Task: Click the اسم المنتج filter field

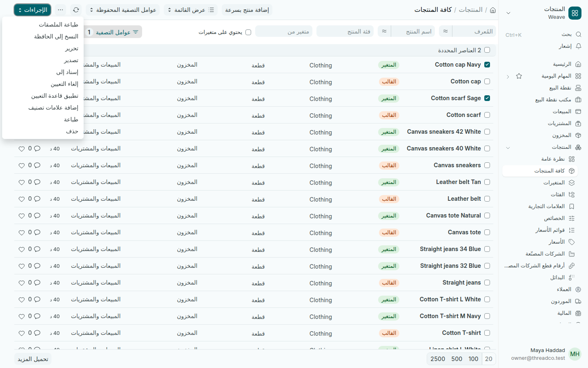Action: (x=413, y=31)
